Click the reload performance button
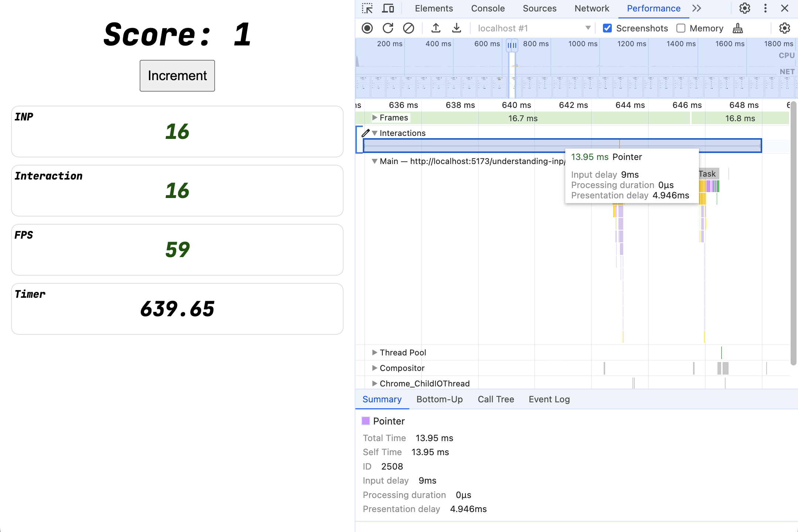The width and height of the screenshot is (798, 532). 388,28
